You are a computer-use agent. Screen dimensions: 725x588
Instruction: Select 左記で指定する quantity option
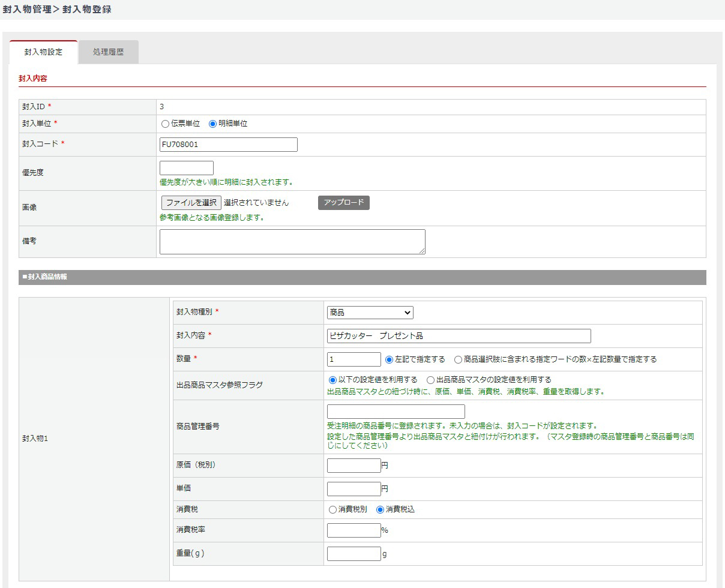(390, 359)
